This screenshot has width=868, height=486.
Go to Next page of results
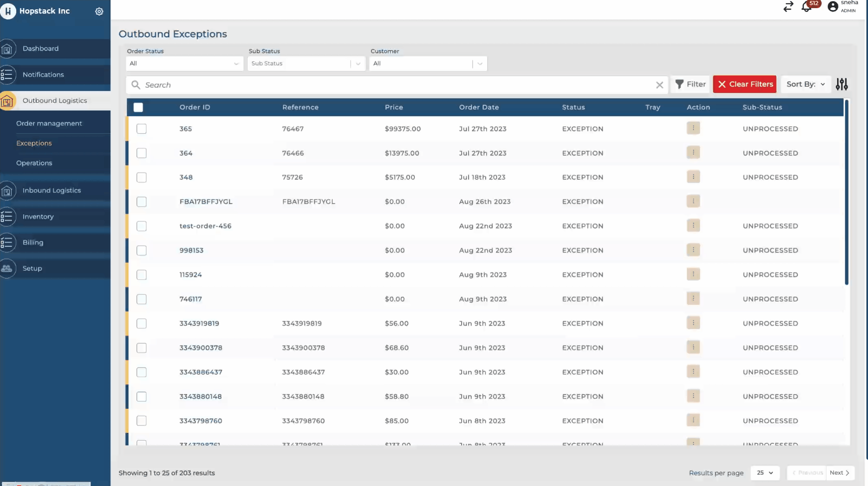840,473
